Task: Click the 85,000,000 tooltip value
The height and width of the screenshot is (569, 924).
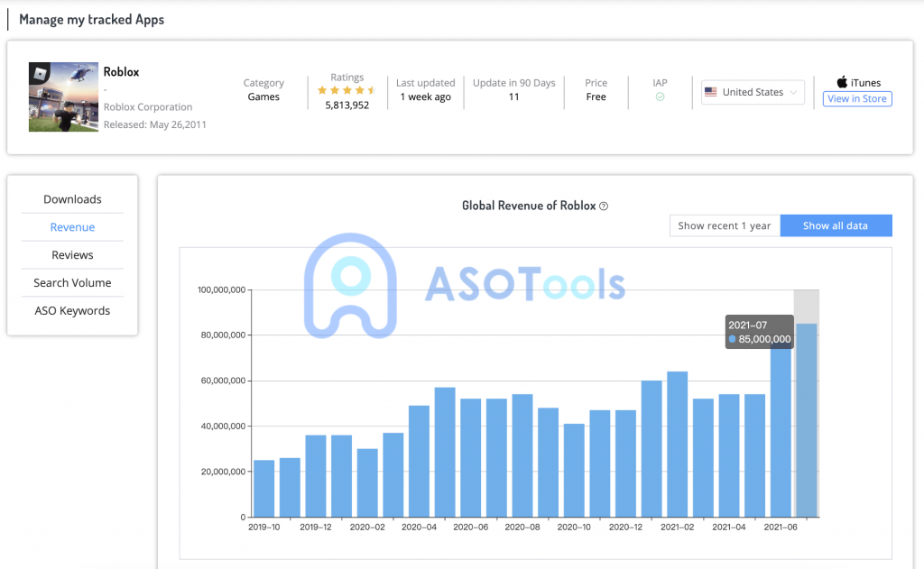Action: pyautogui.click(x=764, y=339)
